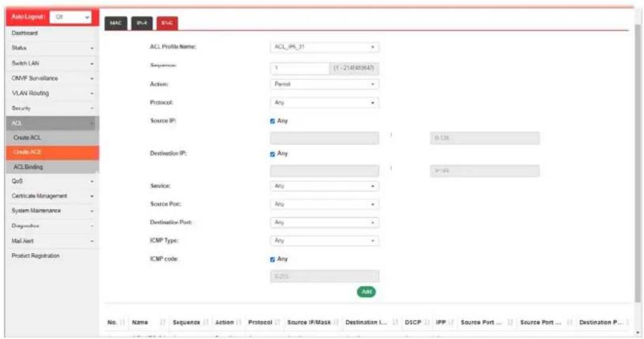The width and height of the screenshot is (644, 339).
Task: Click the Source IP prefix length field
Action: (484, 138)
